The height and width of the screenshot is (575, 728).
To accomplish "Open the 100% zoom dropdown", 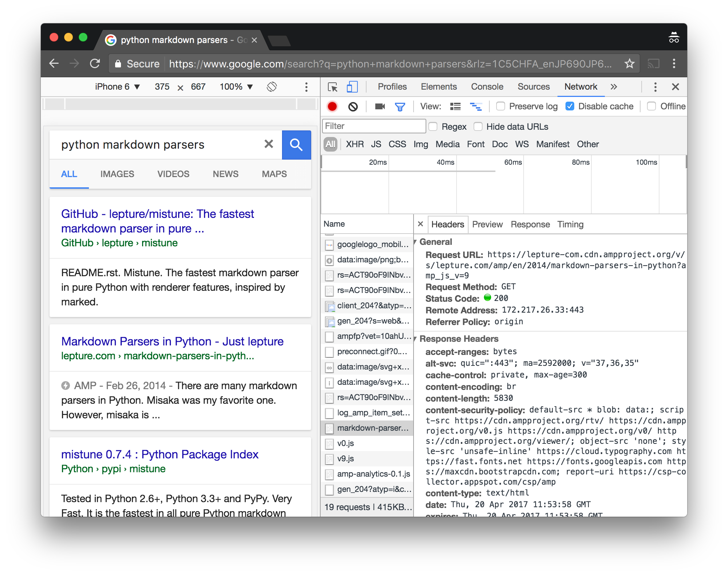I will click(x=236, y=87).
